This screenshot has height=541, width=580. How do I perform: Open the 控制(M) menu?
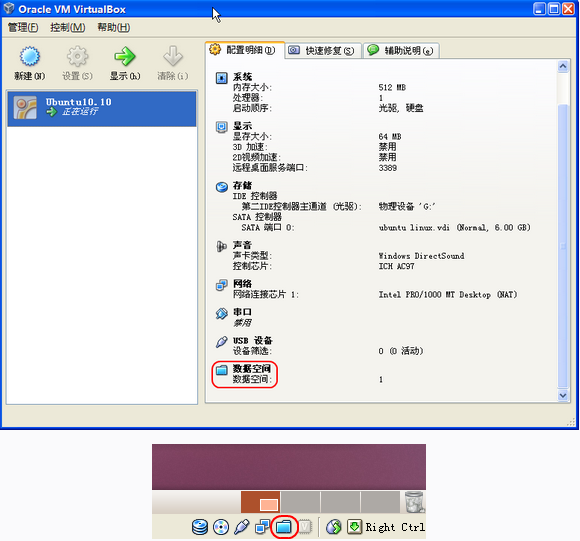pyautogui.click(x=67, y=27)
